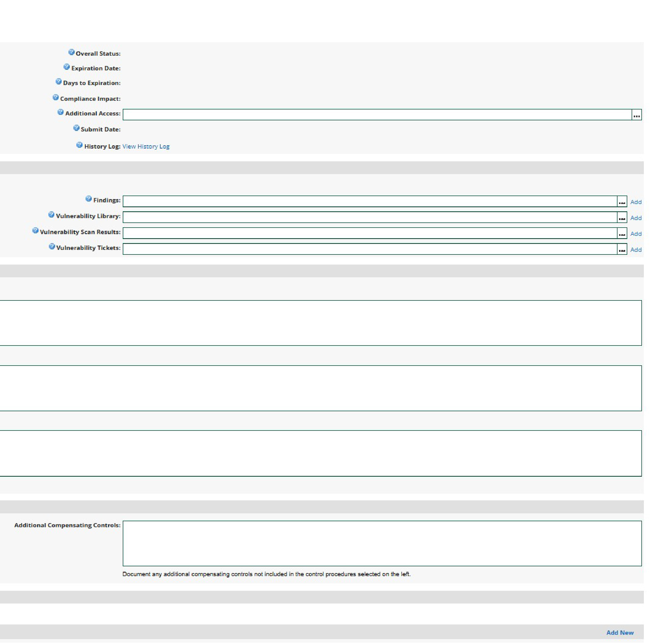Click Add link for Findings
Screen dimensions: 652x644
pyautogui.click(x=636, y=202)
